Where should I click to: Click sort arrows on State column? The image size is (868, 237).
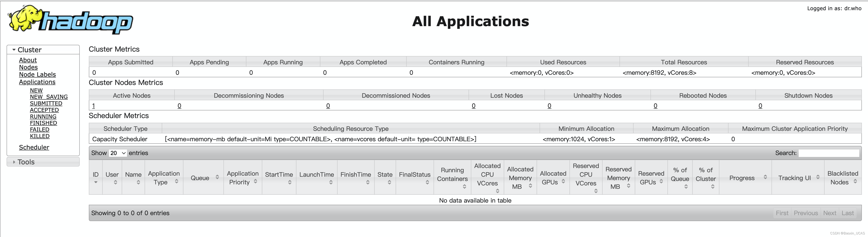(389, 182)
